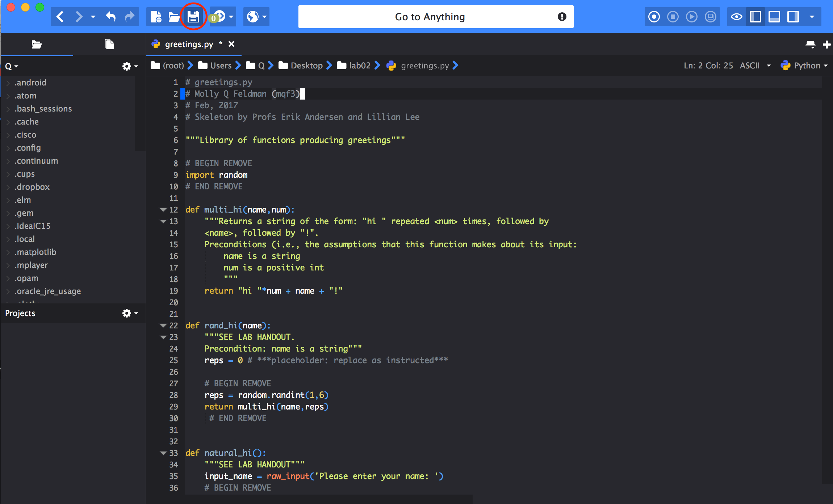This screenshot has width=833, height=504.
Task: Click the Start macro recording icon
Action: pos(654,17)
